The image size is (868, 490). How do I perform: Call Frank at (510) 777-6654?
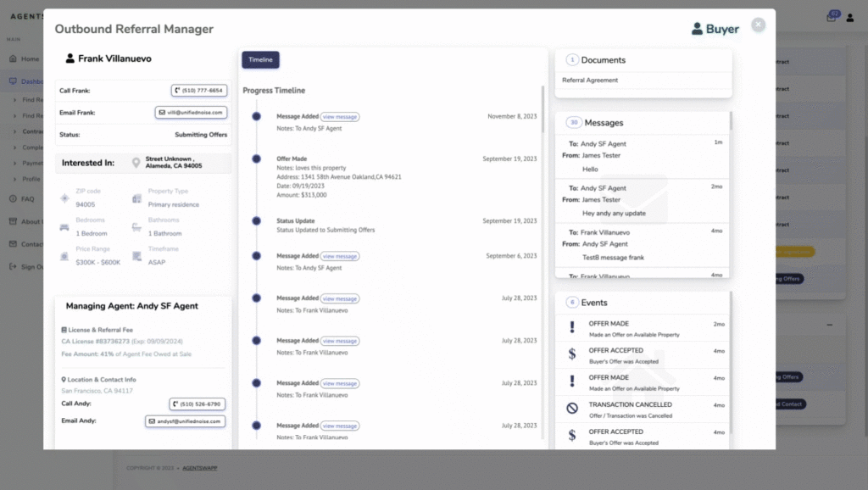pyautogui.click(x=198, y=90)
